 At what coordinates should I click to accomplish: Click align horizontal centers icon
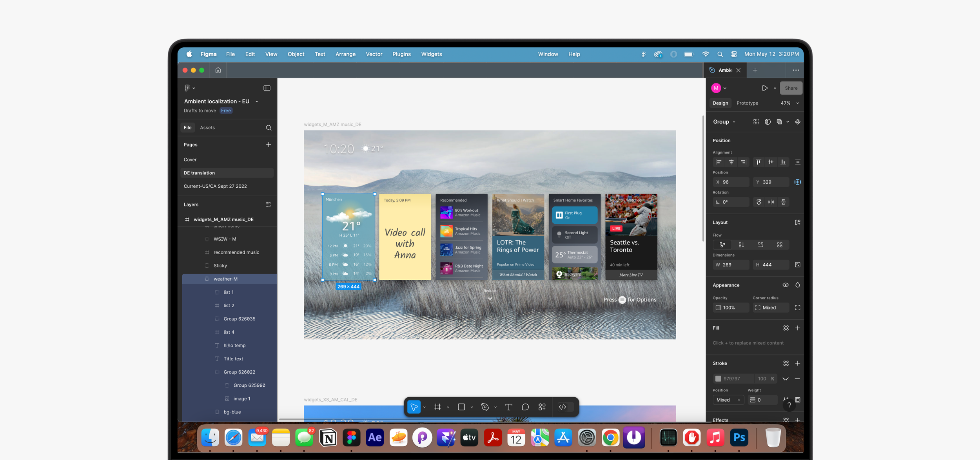731,162
